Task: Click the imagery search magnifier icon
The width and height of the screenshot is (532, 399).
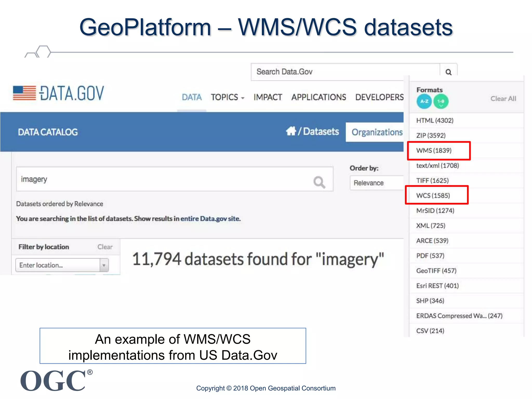Action: pos(319,182)
